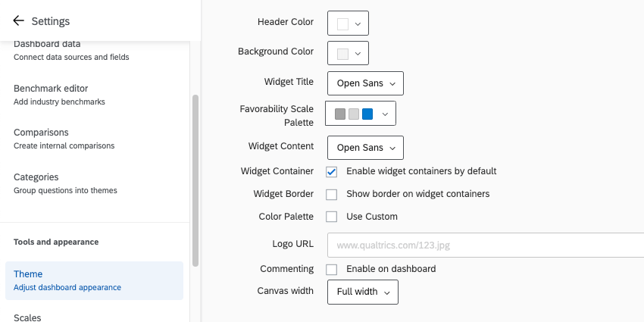
Task: Enable Use Custom color palette checkbox
Action: pyautogui.click(x=332, y=217)
